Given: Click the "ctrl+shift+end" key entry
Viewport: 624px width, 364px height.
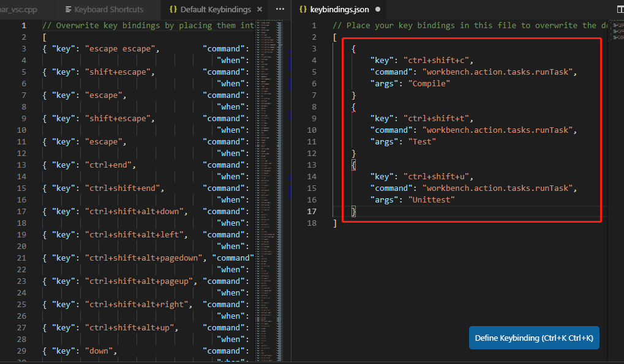Looking at the screenshot, I should [x=124, y=188].
